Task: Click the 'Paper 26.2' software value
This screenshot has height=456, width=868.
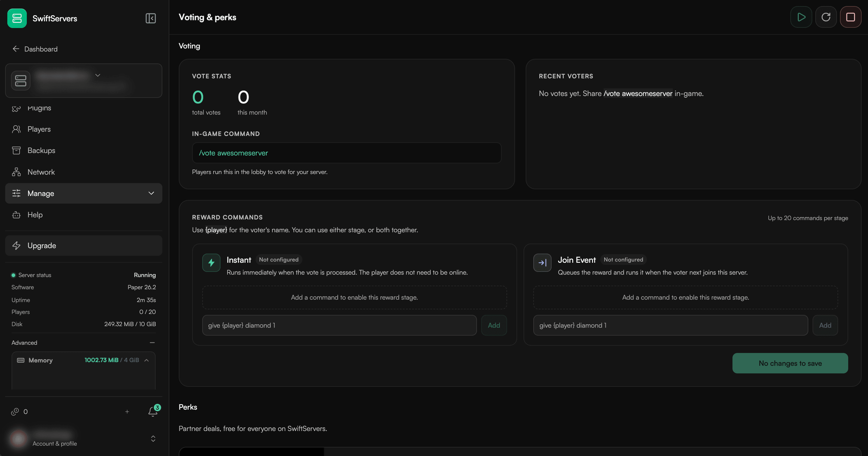Action: click(142, 287)
